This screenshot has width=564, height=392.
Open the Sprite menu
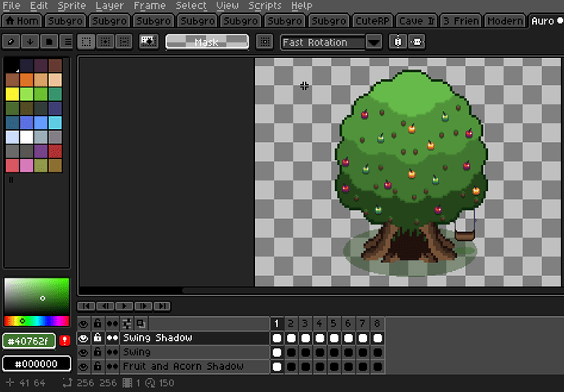click(70, 6)
